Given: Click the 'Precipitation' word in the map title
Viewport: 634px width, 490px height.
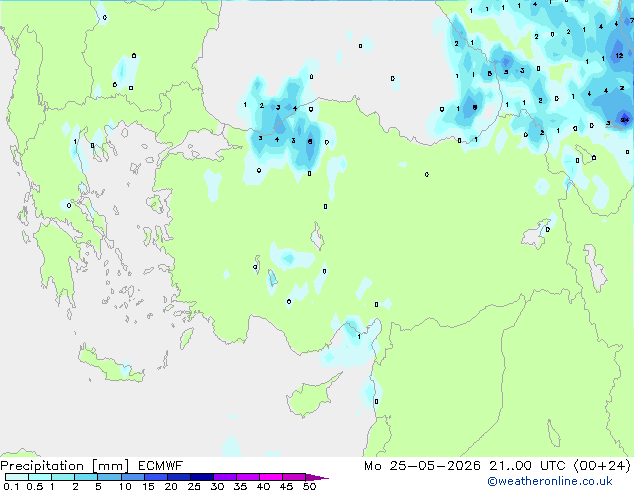Looking at the screenshot, I should tap(42, 466).
